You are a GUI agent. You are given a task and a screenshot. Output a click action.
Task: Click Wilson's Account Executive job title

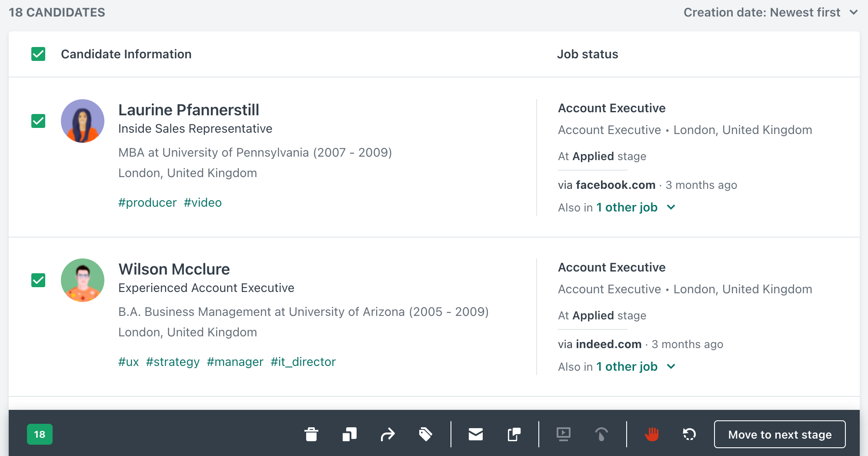pos(612,267)
